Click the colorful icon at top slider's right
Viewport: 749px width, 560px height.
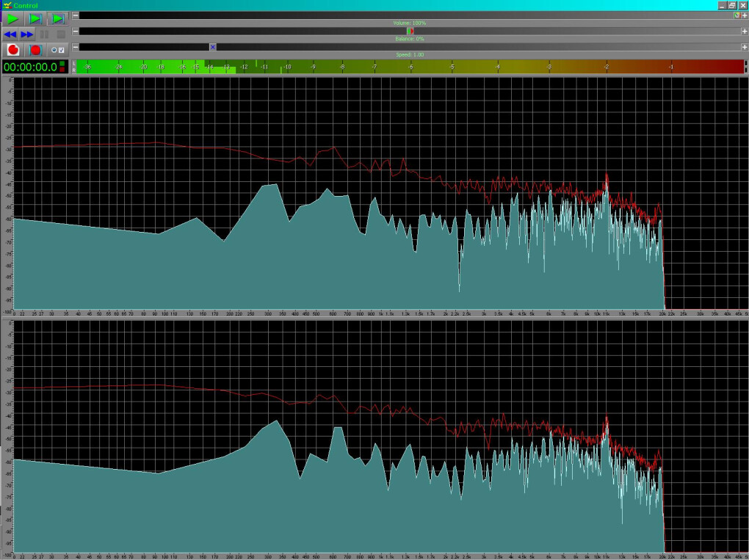[737, 15]
